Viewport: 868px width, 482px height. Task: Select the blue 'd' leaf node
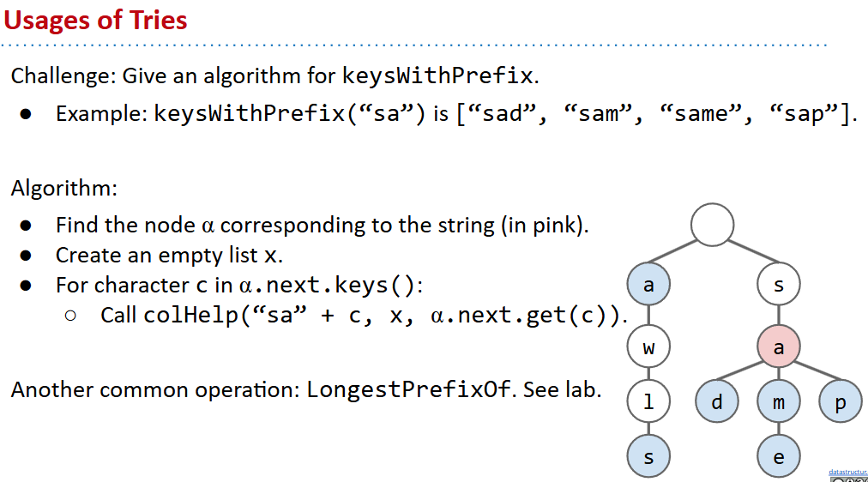(x=717, y=401)
